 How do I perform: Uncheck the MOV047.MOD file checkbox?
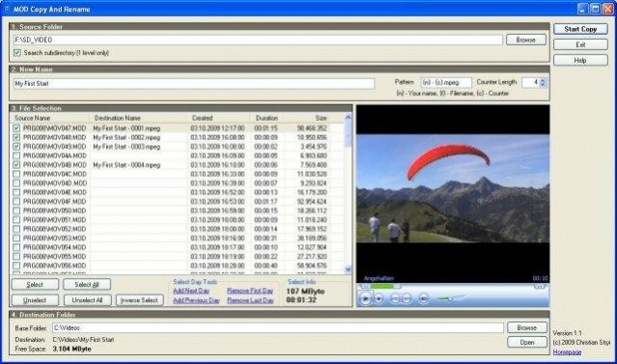[x=16, y=128]
